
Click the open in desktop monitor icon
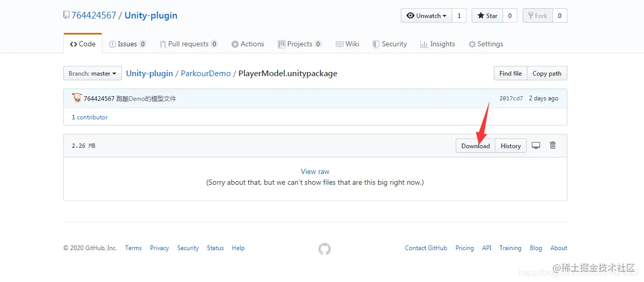click(x=536, y=146)
